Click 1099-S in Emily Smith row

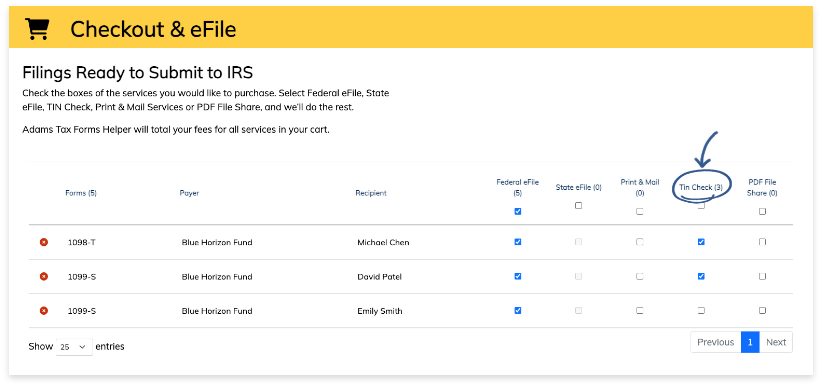pyautogui.click(x=82, y=311)
